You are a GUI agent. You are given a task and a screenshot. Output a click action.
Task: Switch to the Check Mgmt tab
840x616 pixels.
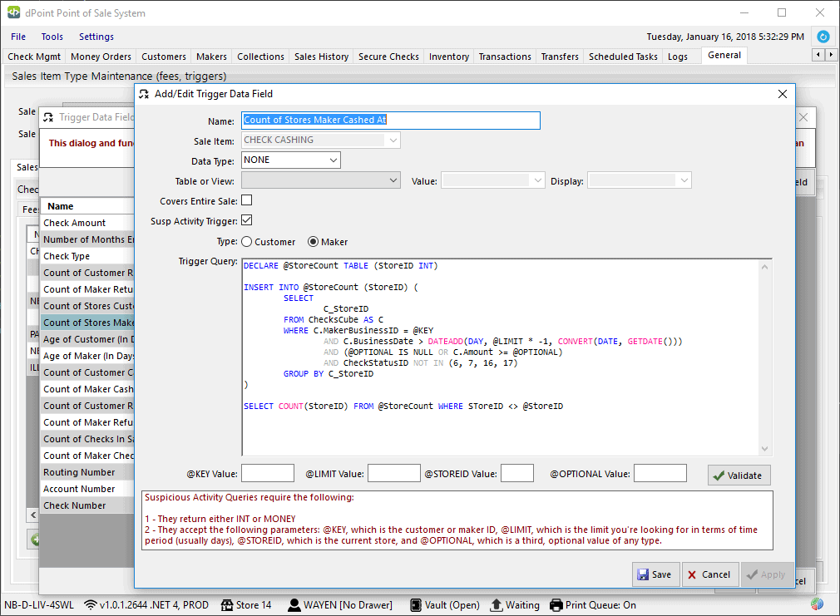[34, 57]
